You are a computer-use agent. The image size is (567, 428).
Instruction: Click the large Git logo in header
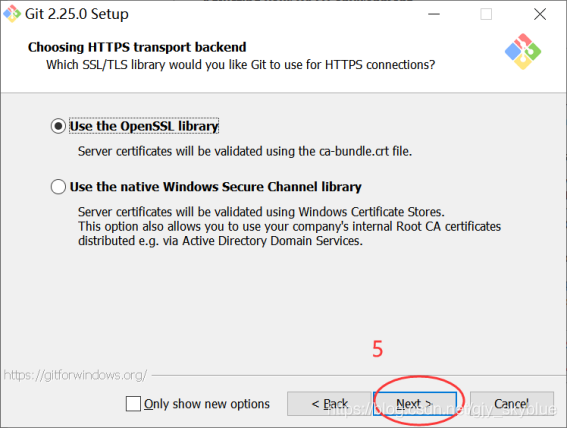point(523,52)
